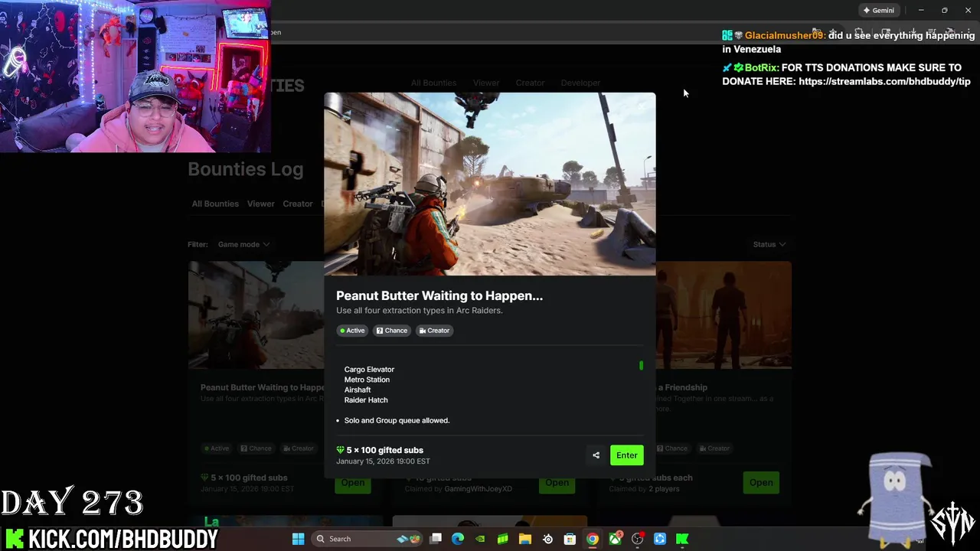Open the GamingWithJoeyXD claimer link
Image resolution: width=980 pixels, height=551 pixels.
click(478, 488)
